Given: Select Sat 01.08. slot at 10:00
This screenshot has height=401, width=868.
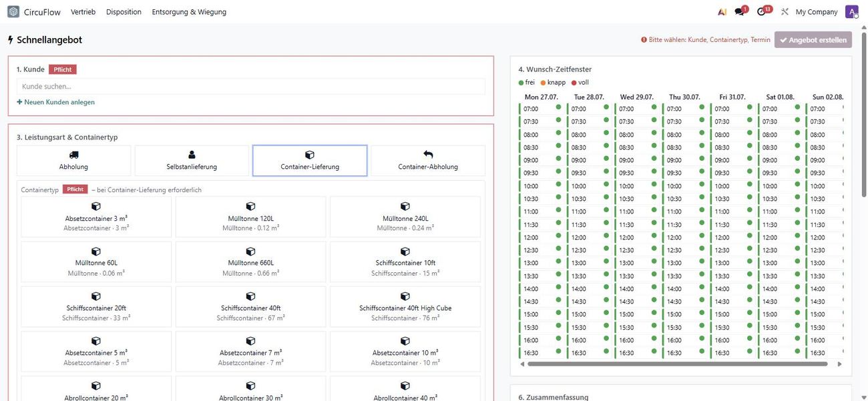Looking at the screenshot, I should coord(781,185).
